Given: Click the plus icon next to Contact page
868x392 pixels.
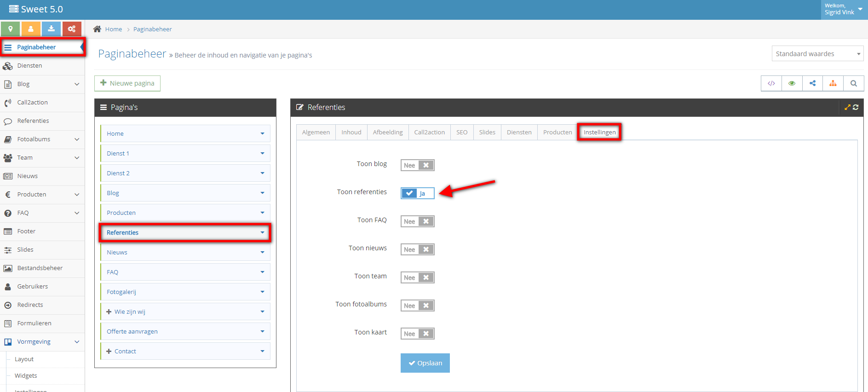Looking at the screenshot, I should 109,351.
